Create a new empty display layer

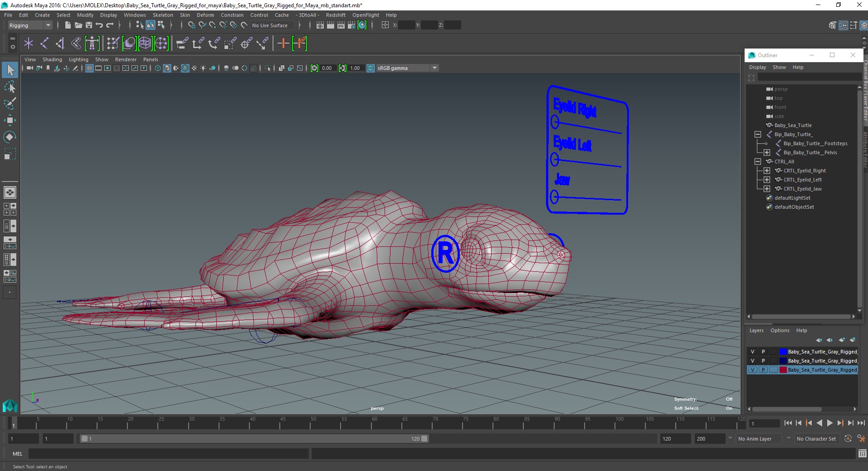(842, 340)
